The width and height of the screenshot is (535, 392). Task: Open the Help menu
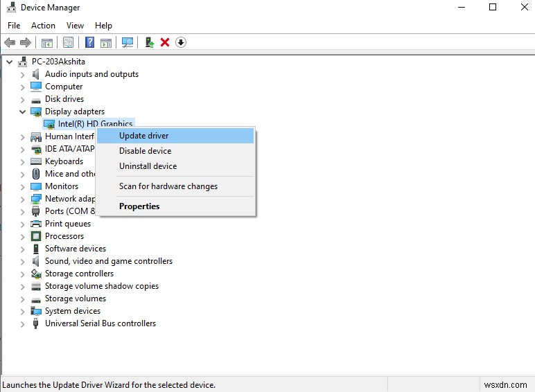(x=103, y=26)
